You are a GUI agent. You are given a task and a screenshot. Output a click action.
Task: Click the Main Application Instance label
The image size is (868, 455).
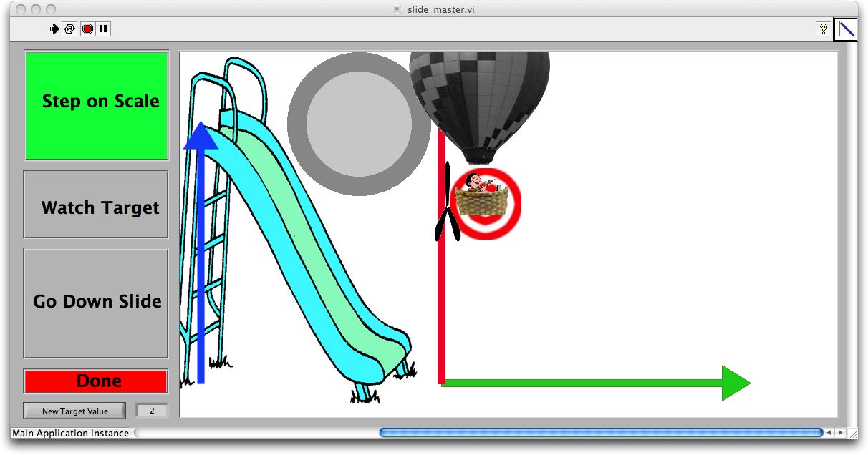pos(71,433)
